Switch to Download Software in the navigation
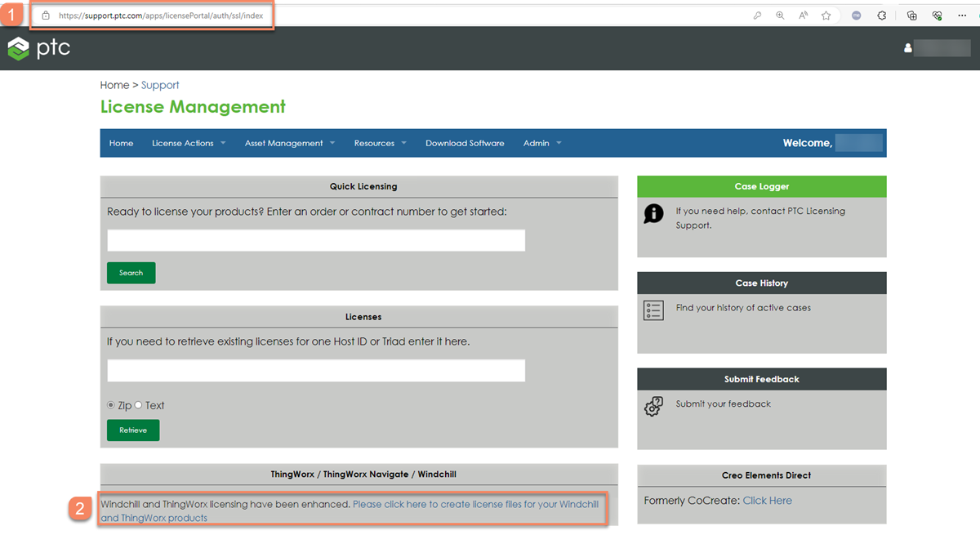 (x=465, y=143)
